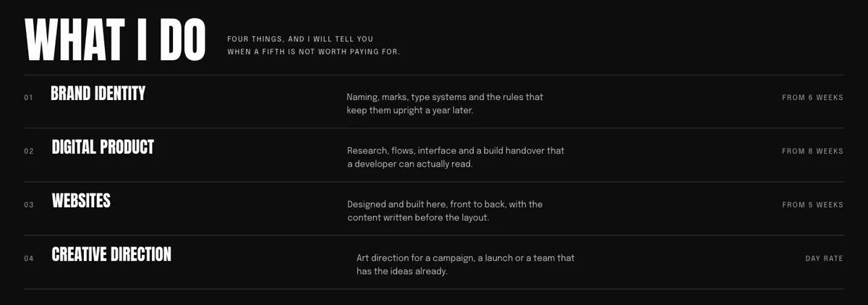868x305 pixels.
Task: Click the naming, marks, type systems description
Action: [x=445, y=104]
